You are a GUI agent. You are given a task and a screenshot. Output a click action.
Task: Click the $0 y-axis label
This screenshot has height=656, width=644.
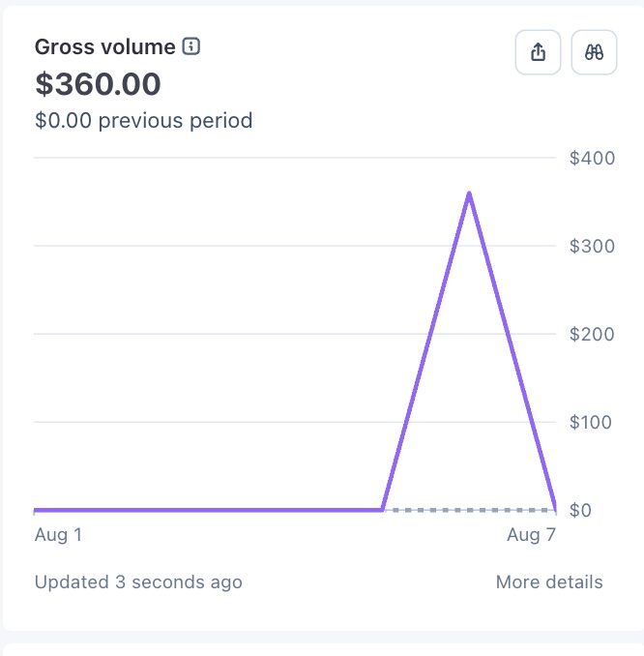tap(580, 511)
